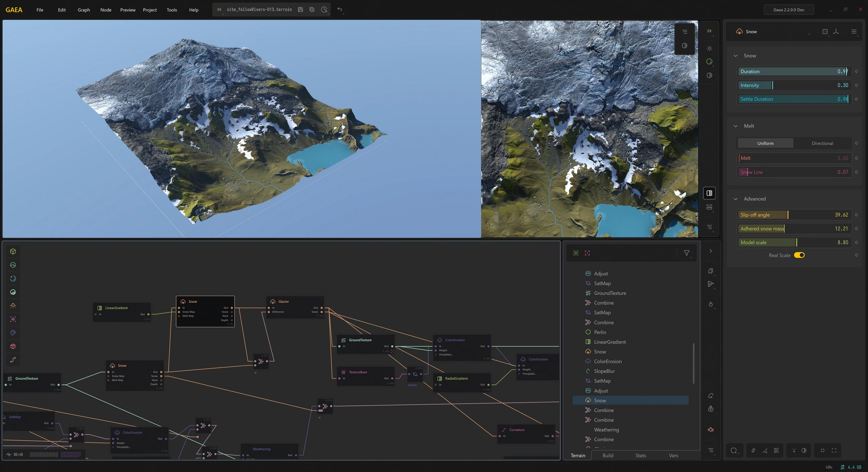Image resolution: width=868 pixels, height=472 pixels.
Task: Click the Gaea 2.2.0.0 Dev button
Action: tap(788, 9)
